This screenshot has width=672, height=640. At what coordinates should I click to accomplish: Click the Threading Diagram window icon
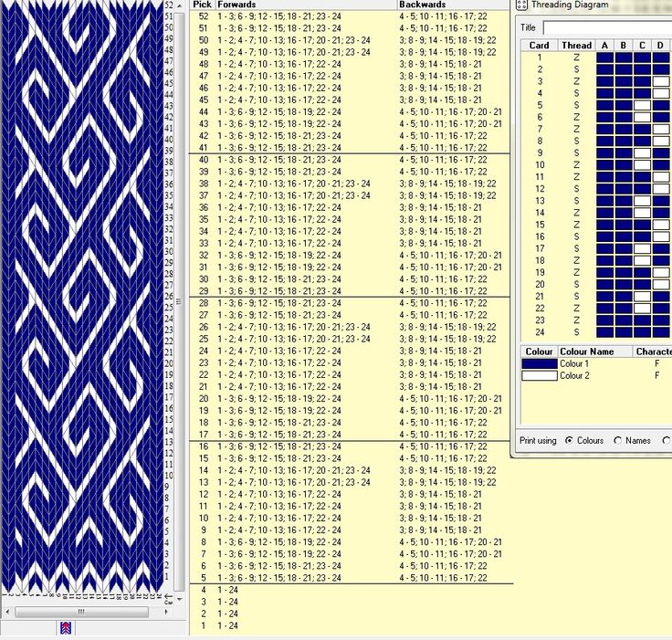tap(521, 5)
